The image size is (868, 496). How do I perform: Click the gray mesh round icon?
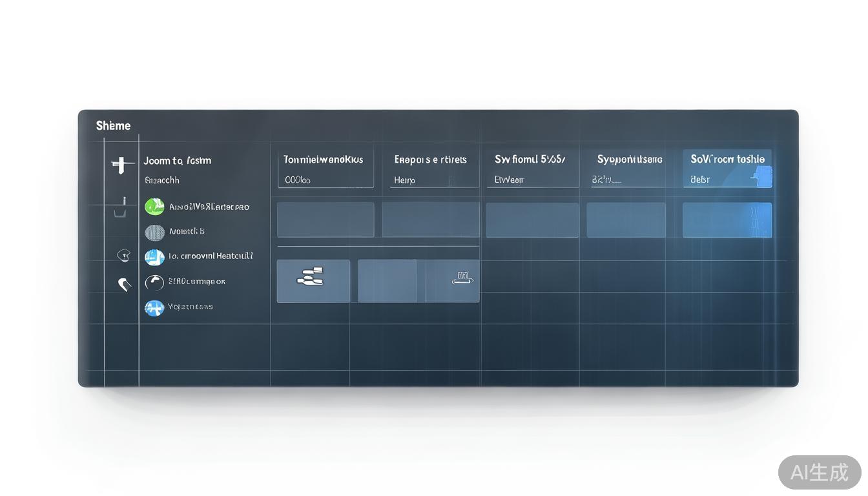pos(154,232)
